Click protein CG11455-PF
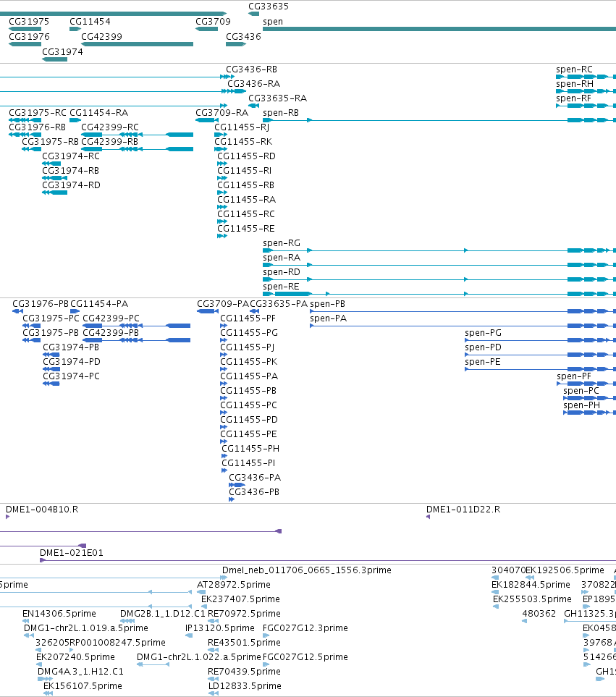Image resolution: width=616 pixels, height=697 pixels. [248, 318]
